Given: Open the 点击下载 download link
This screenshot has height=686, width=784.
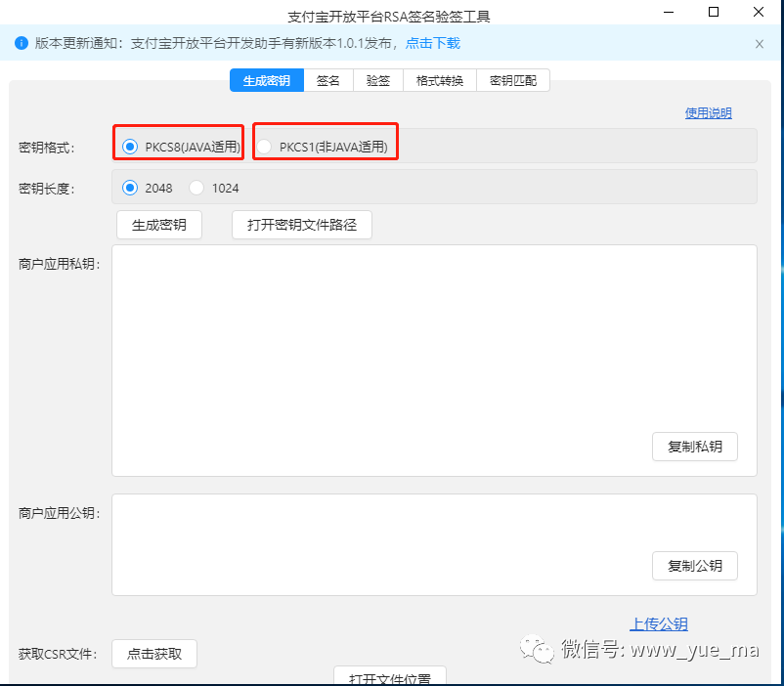Looking at the screenshot, I should pyautogui.click(x=432, y=44).
